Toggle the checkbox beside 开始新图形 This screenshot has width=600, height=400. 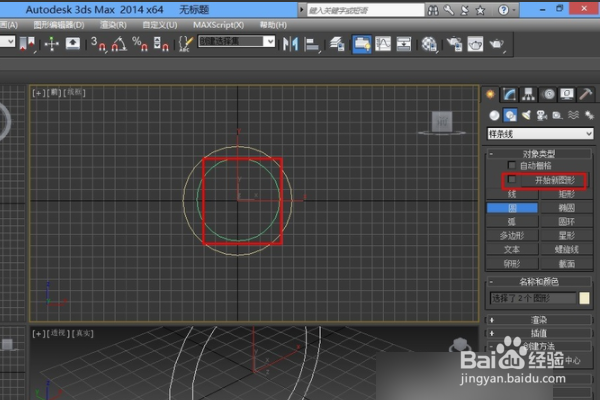coord(512,180)
